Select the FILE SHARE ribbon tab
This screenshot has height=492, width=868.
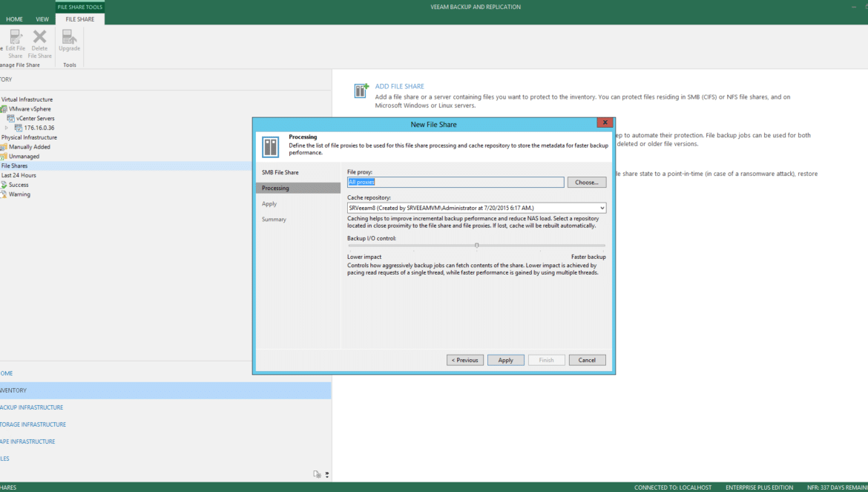(79, 19)
